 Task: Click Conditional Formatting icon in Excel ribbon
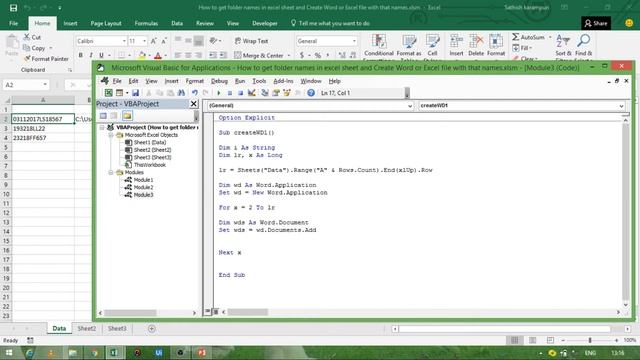tap(379, 46)
